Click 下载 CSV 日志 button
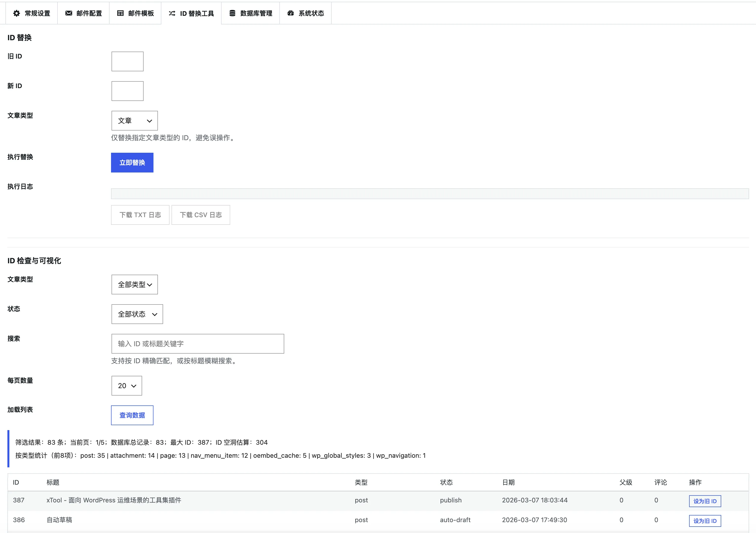Image resolution: width=756 pixels, height=533 pixels. [201, 215]
